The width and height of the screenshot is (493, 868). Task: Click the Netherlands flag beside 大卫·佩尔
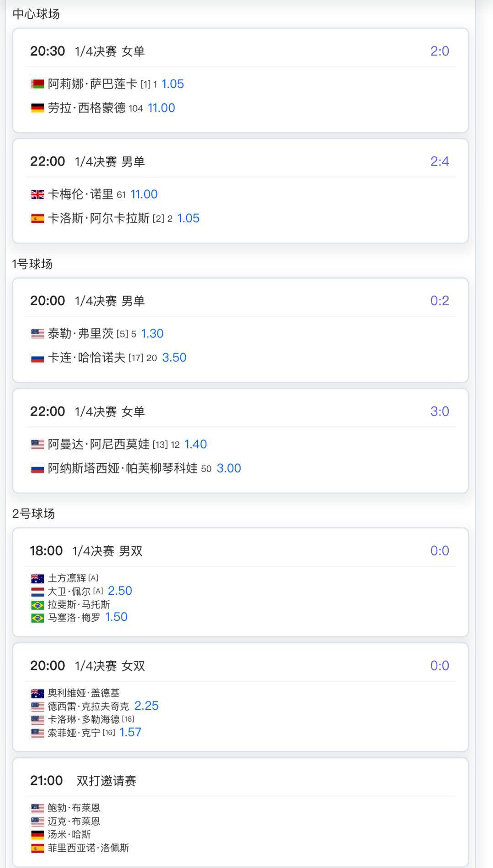[x=37, y=592]
